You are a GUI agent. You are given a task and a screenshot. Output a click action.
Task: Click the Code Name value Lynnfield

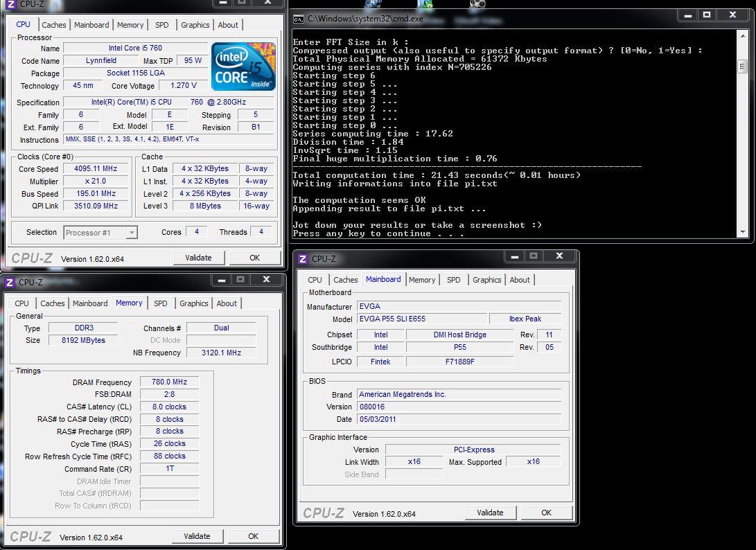(100, 61)
